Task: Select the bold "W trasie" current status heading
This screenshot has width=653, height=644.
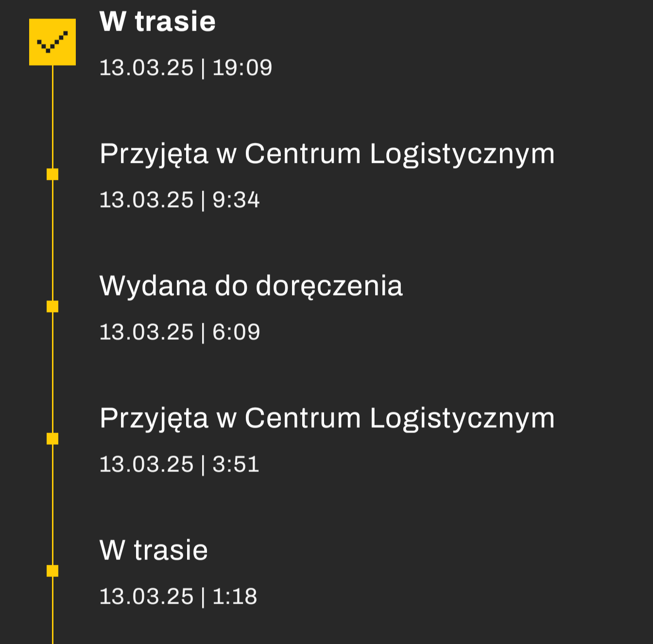Action: (x=157, y=22)
